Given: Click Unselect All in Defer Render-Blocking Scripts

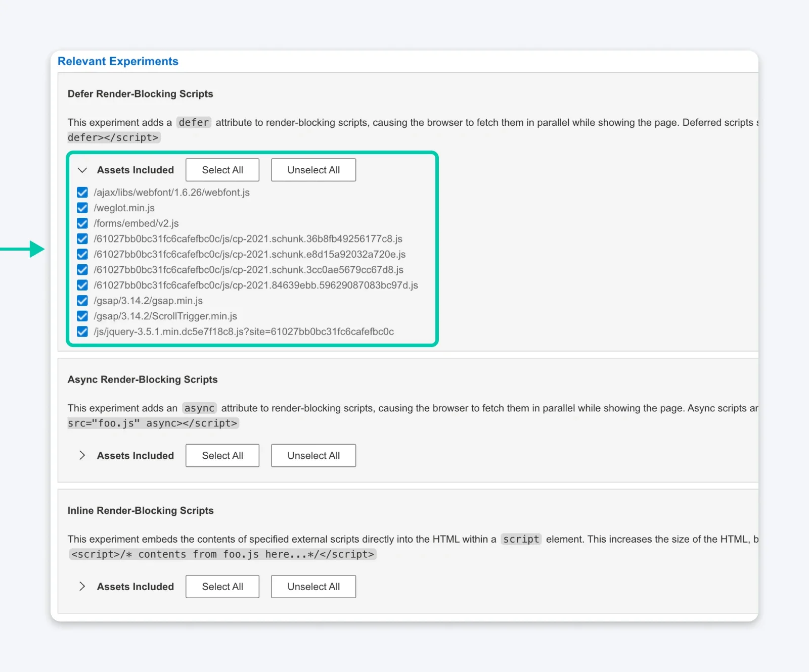Looking at the screenshot, I should click(x=313, y=170).
